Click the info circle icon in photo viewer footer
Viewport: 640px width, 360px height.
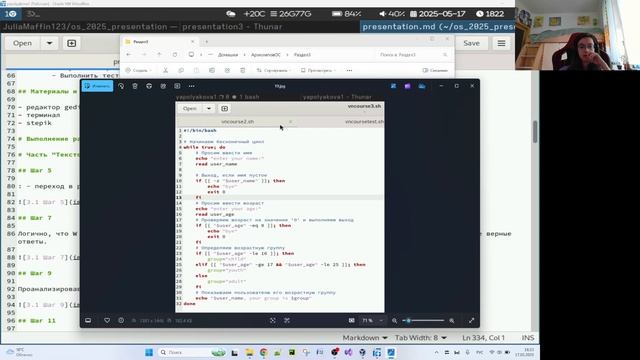click(x=121, y=320)
